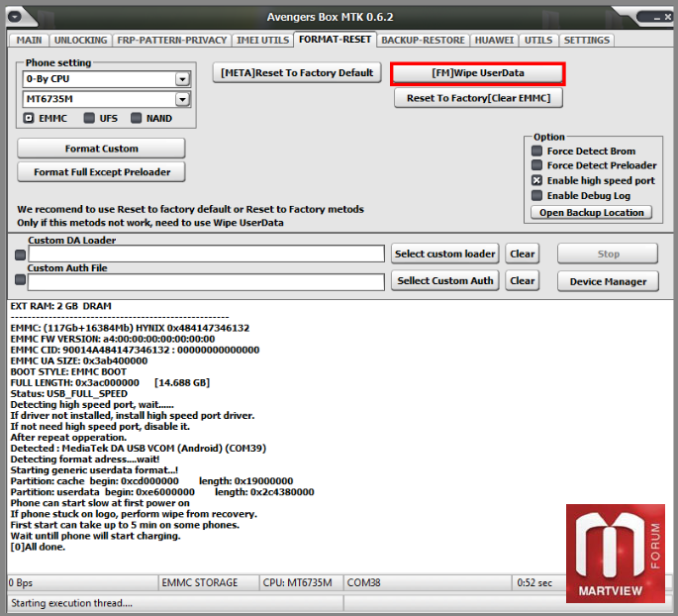Expand the 0-By CPU dropdown
Screen dimensions: 678x616
(182, 79)
